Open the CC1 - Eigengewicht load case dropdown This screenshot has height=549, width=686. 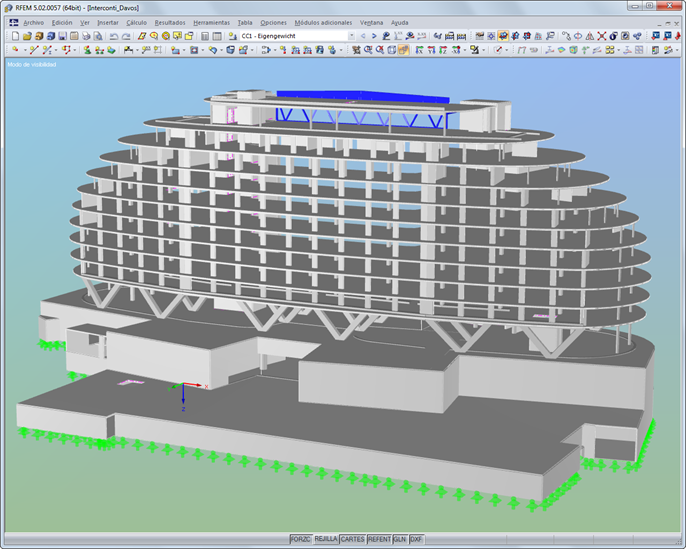[x=351, y=36]
